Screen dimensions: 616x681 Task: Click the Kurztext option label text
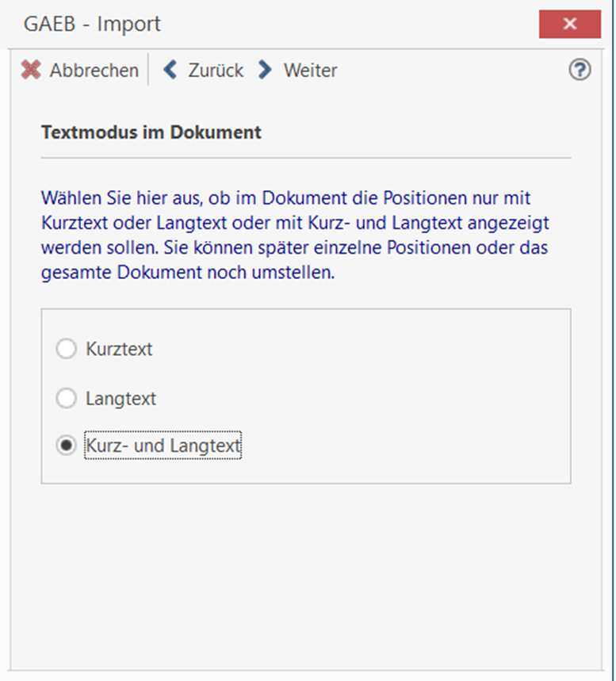click(119, 349)
